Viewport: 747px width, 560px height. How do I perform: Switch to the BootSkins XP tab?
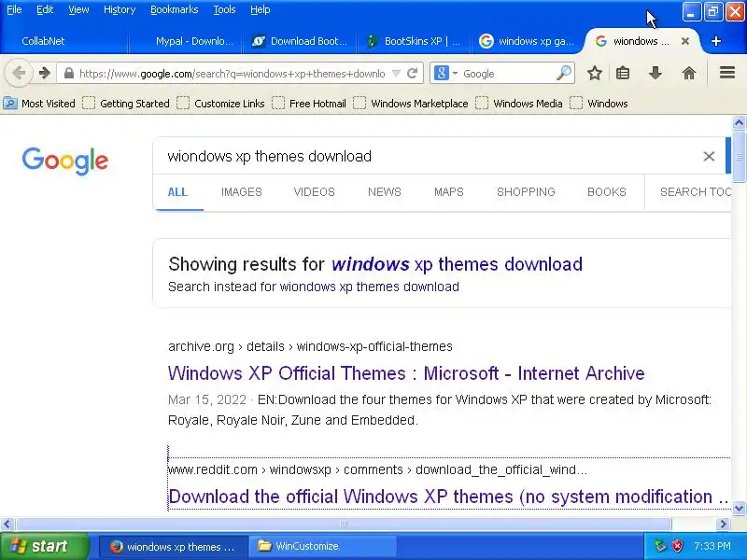414,41
